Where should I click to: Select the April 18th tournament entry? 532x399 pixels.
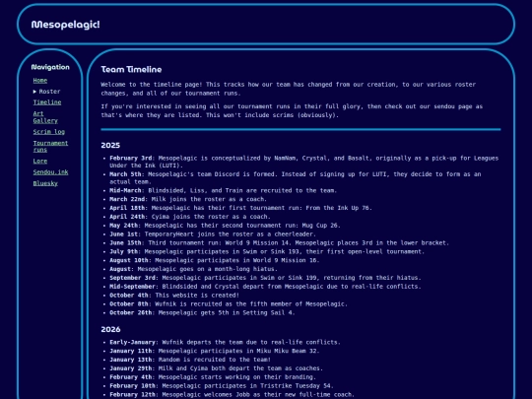point(240,208)
